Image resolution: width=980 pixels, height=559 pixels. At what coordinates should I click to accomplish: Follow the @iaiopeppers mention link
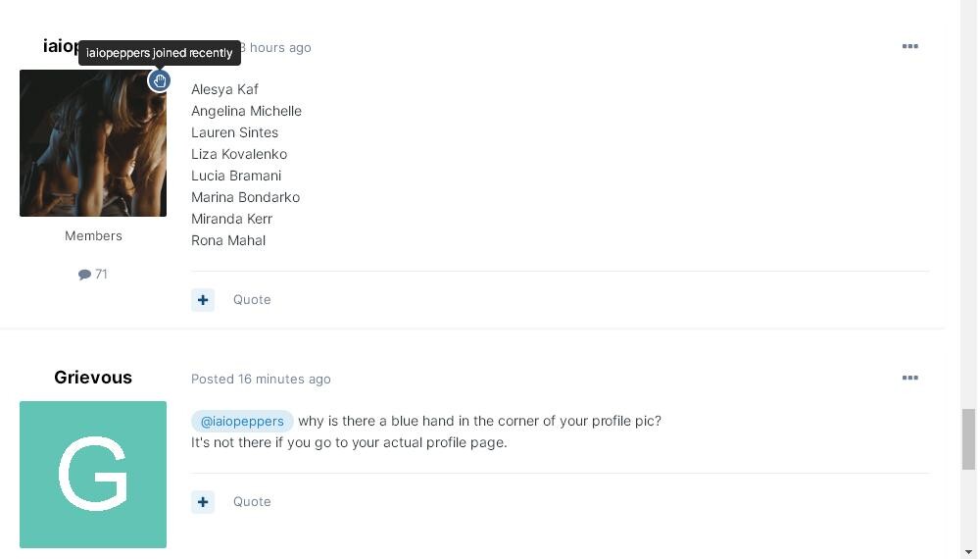[x=242, y=422]
